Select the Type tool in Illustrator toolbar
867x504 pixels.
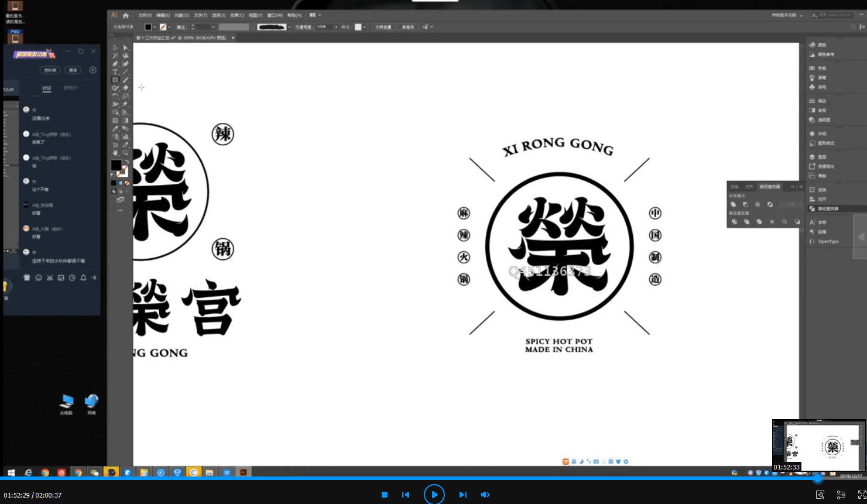(x=115, y=72)
